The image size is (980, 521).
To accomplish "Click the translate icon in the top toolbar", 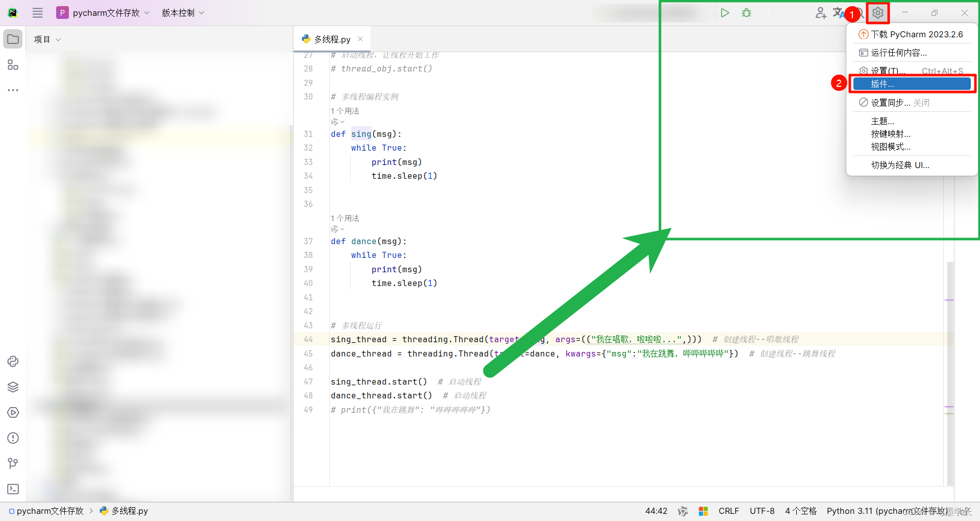I will pos(838,12).
